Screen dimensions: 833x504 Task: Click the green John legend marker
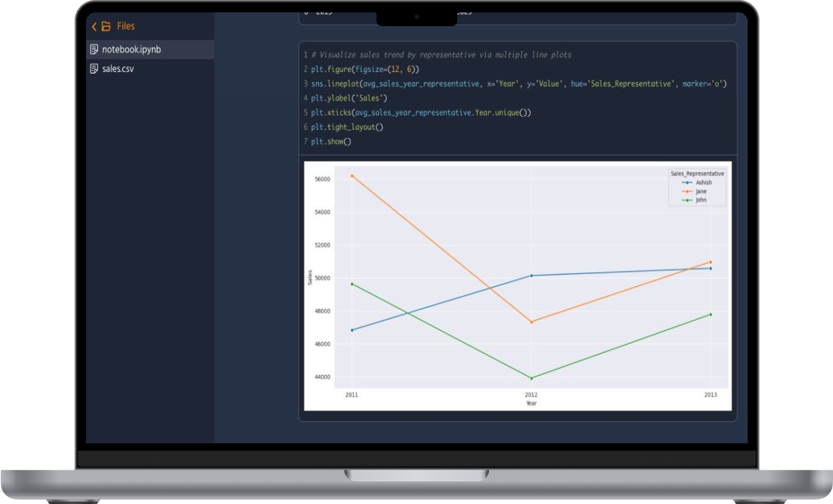point(687,200)
